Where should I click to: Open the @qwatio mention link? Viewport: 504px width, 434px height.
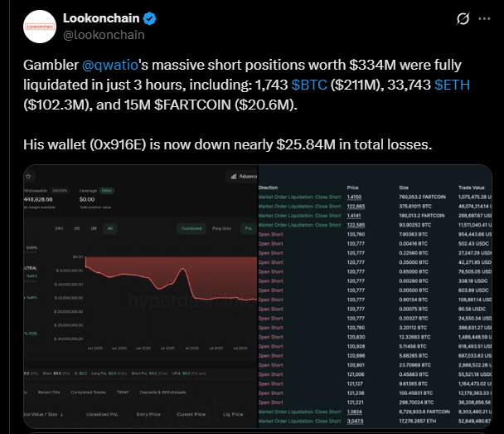[110, 65]
